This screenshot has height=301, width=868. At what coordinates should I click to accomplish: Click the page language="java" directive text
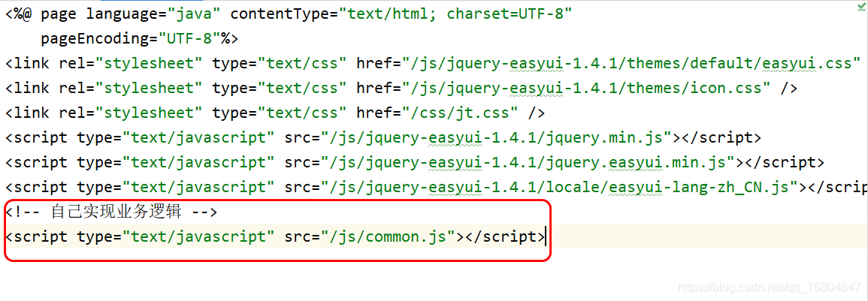tap(131, 14)
